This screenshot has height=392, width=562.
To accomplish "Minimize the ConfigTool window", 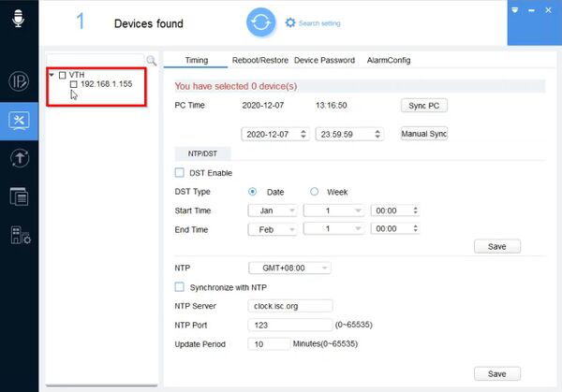I will coord(531,10).
